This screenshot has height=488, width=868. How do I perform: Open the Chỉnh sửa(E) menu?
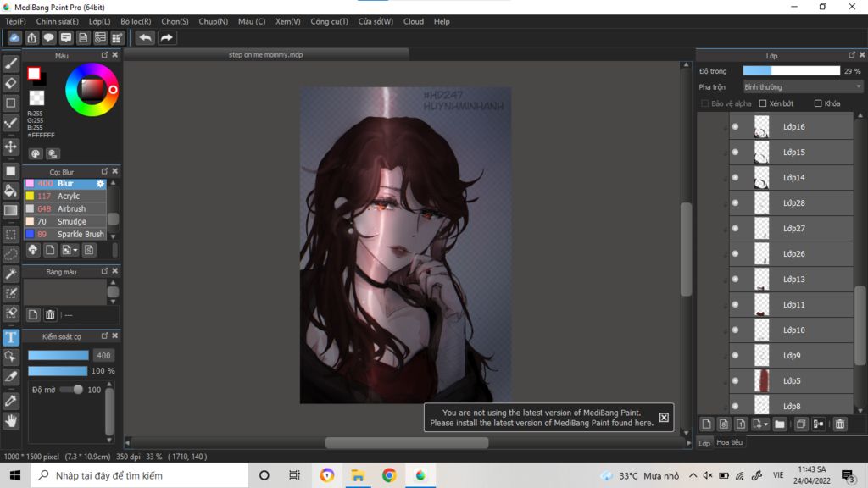(x=58, y=21)
